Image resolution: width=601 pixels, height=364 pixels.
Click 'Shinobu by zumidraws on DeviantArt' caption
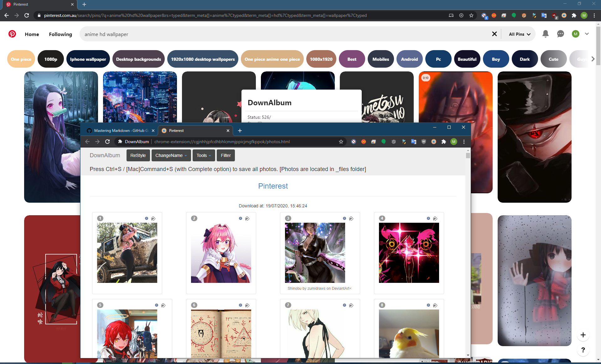click(319, 289)
